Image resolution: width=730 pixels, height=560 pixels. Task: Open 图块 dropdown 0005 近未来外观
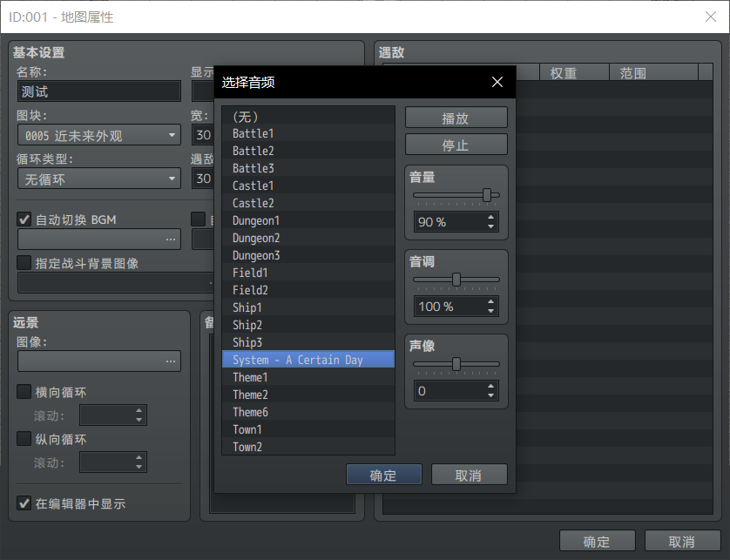[x=99, y=135]
